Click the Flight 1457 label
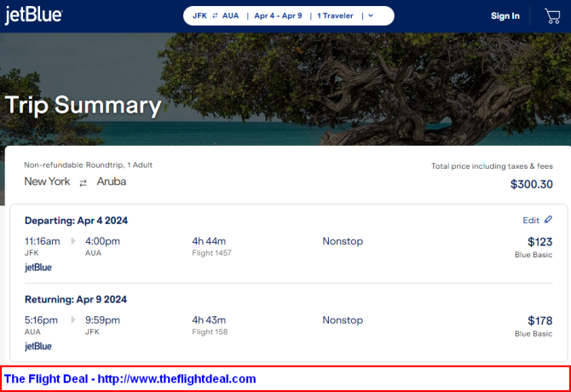 tap(211, 253)
